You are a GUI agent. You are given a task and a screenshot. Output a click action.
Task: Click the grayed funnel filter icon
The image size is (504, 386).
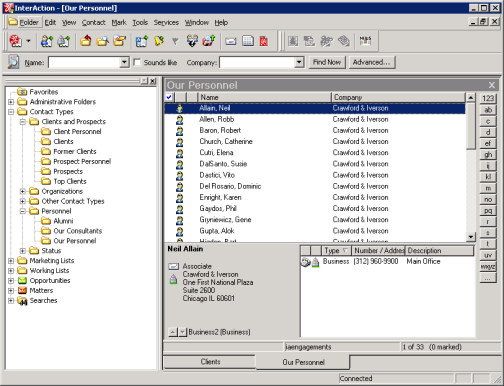click(x=175, y=41)
